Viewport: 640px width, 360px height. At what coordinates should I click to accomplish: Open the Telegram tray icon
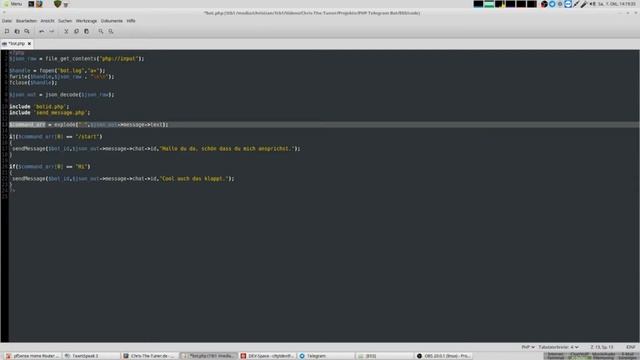pyautogui.click(x=552, y=4)
